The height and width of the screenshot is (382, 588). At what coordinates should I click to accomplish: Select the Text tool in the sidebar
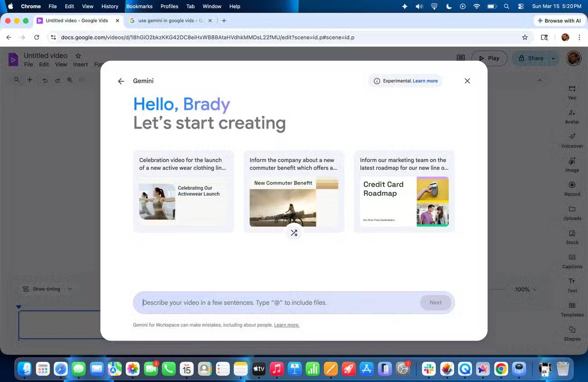coord(572,285)
